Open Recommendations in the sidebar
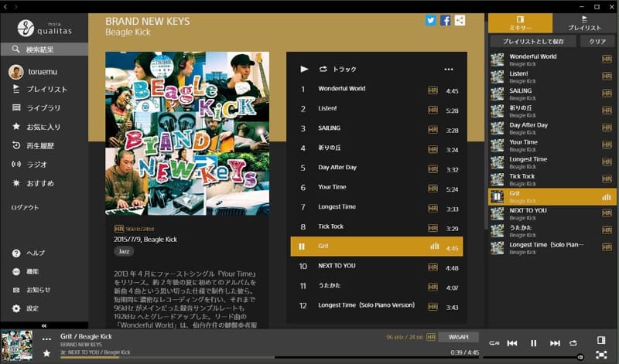Screen dimensions: 619x364 coord(33,183)
